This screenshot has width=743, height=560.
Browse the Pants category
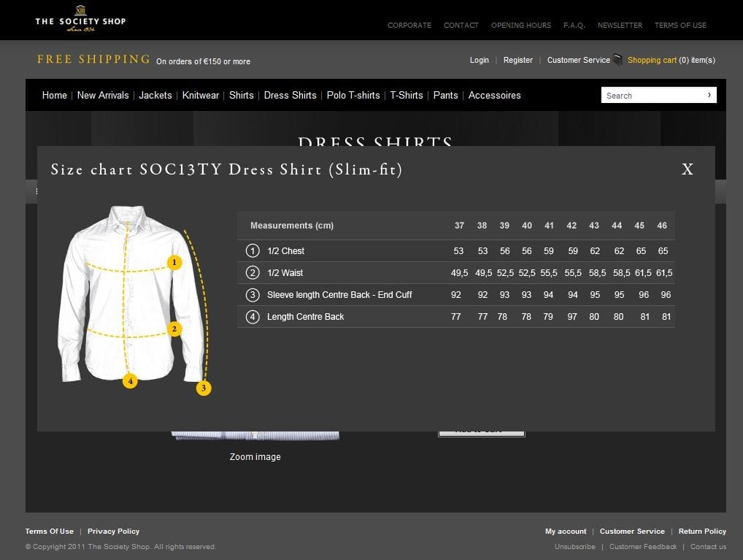[445, 95]
